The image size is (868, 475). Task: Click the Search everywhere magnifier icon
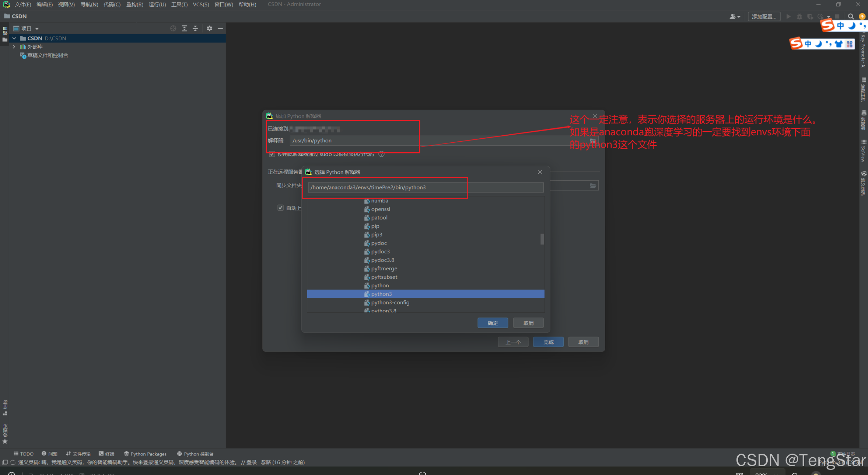tap(851, 16)
